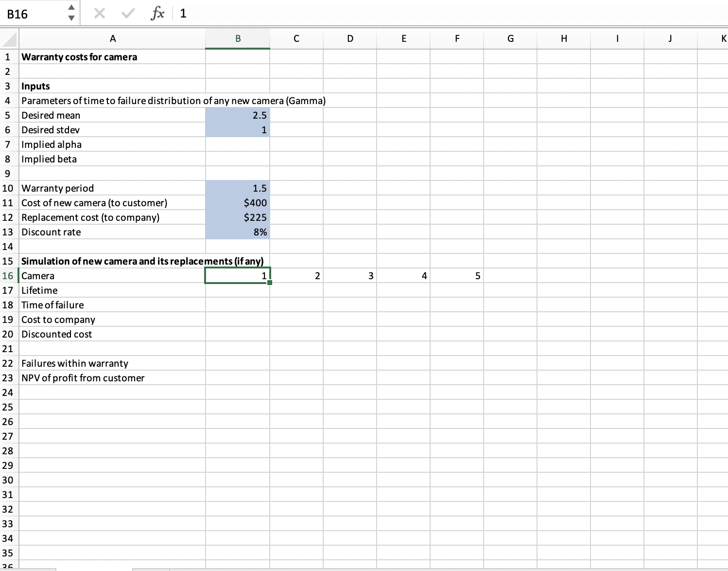Click the 'Desired stdev' label
The image size is (728, 571).
[51, 130]
